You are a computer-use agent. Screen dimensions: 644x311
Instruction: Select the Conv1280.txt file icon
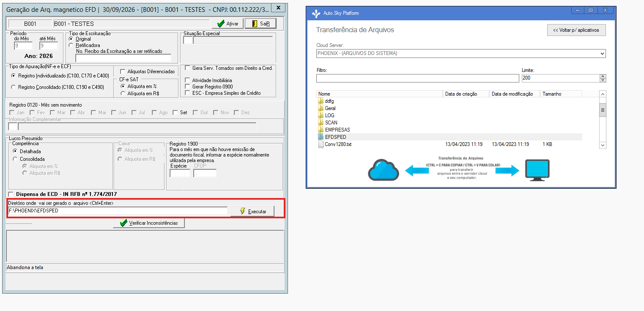[321, 144]
